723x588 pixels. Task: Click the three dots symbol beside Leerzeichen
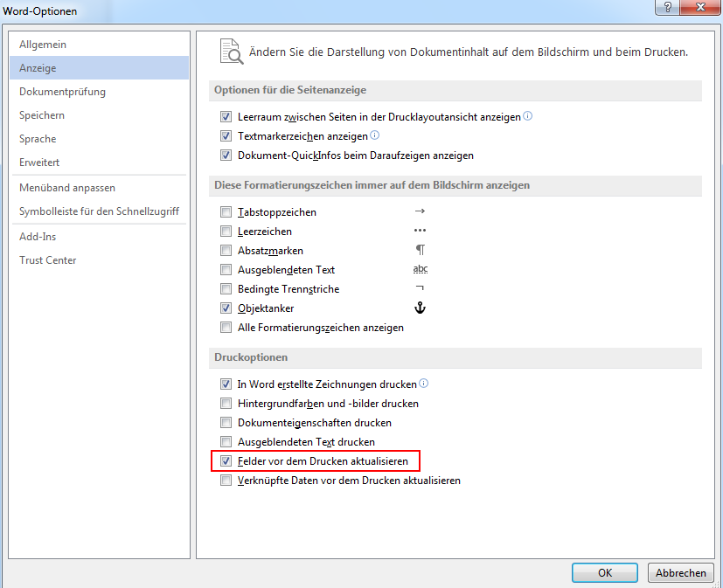420,231
